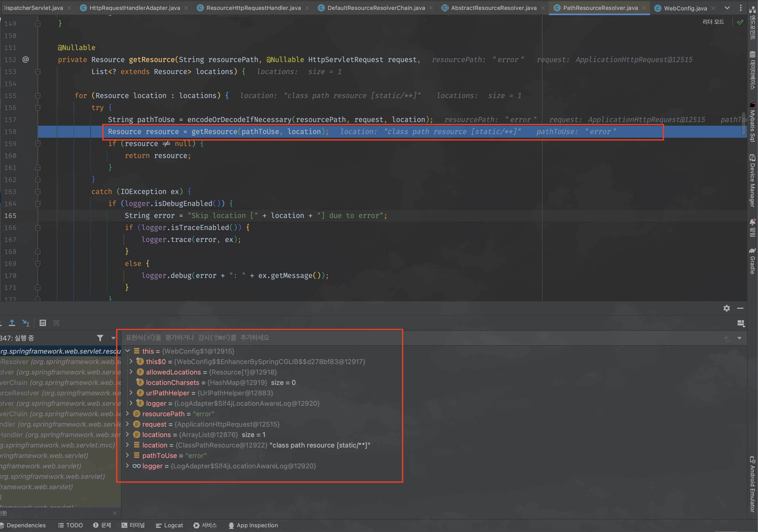Click the Step Out debugger icon
Image resolution: width=758 pixels, height=532 pixels.
coord(12,323)
